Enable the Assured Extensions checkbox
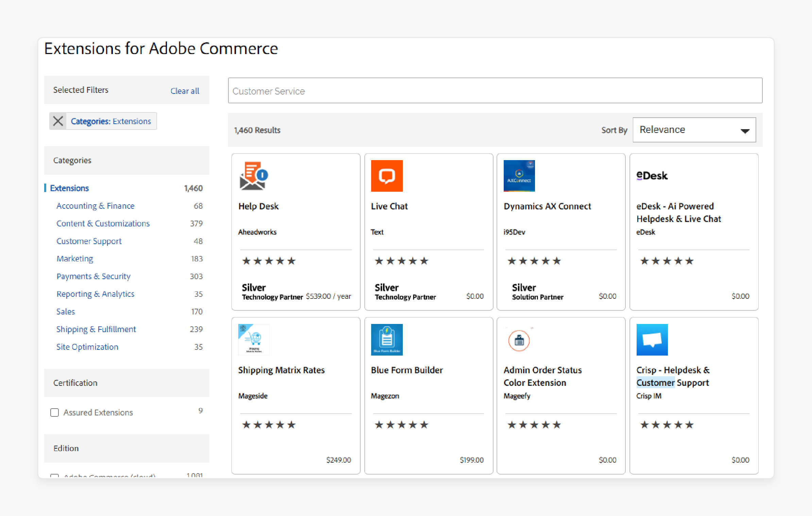 point(54,412)
